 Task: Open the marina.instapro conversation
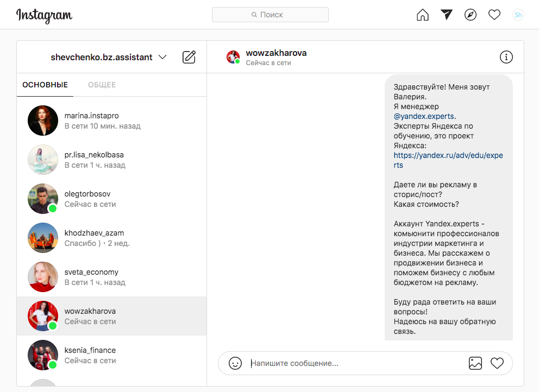112,121
